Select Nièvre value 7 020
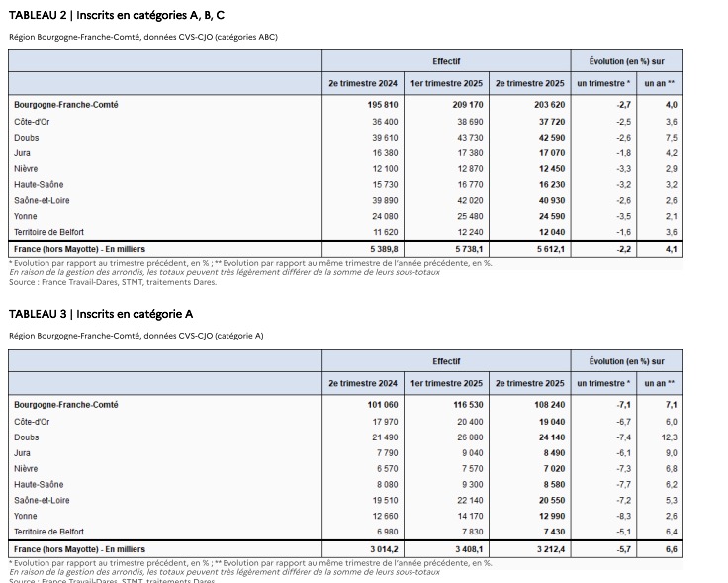Screen dimensions: 728x583 (x=554, y=469)
